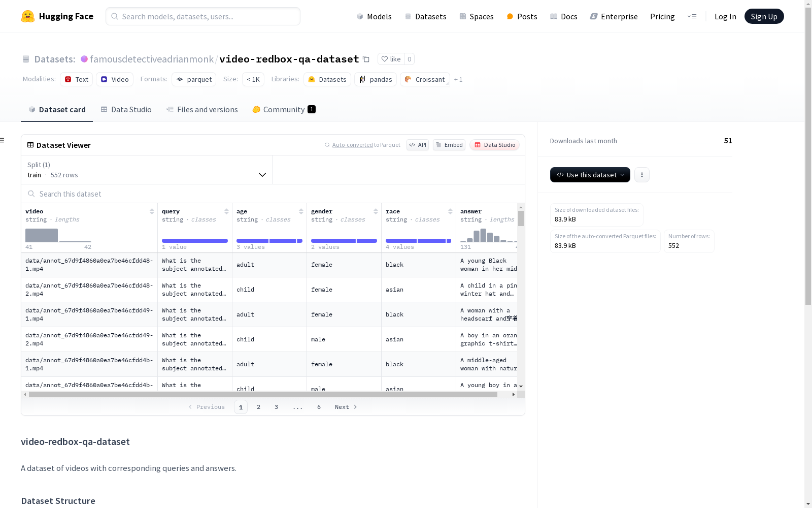
Task: Open the Files and versions tab
Action: (x=202, y=110)
